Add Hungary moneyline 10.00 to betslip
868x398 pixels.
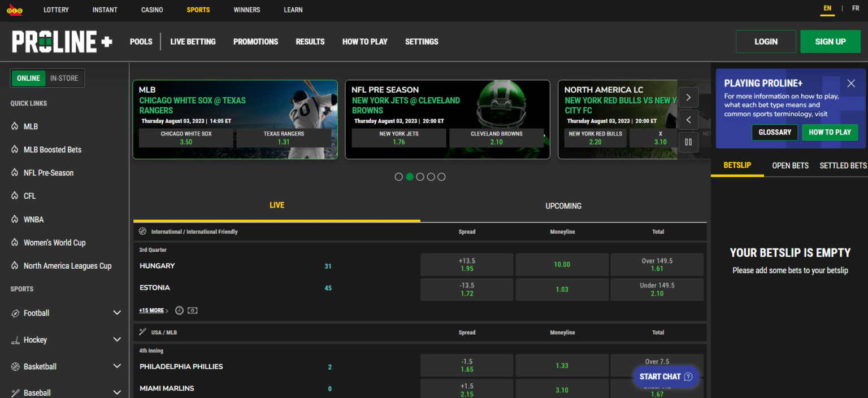point(562,264)
